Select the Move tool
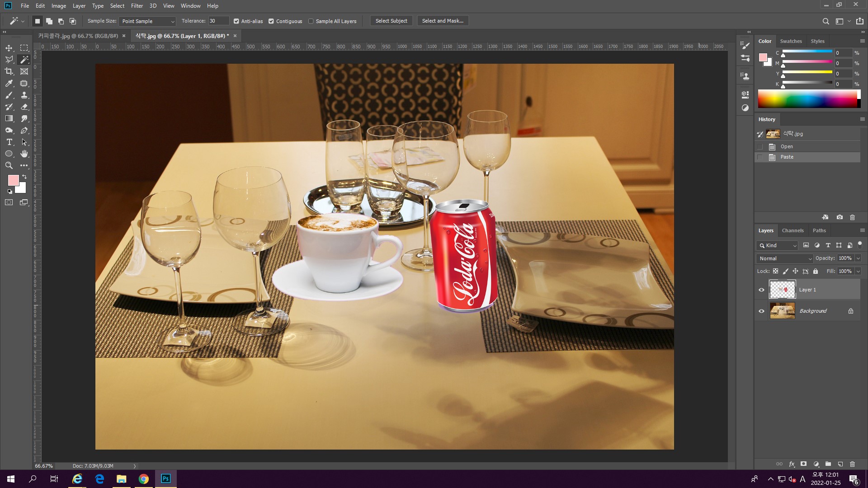 [x=9, y=48]
